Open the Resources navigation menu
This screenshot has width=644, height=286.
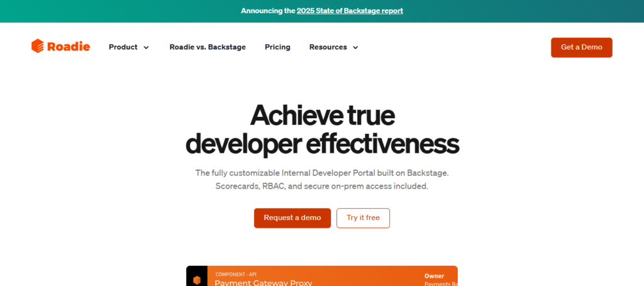click(x=328, y=47)
